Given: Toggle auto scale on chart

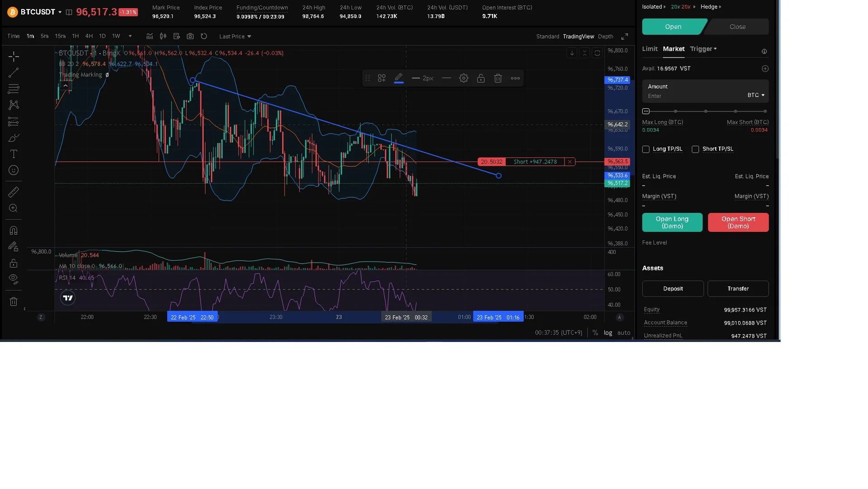Looking at the screenshot, I should click(x=624, y=333).
